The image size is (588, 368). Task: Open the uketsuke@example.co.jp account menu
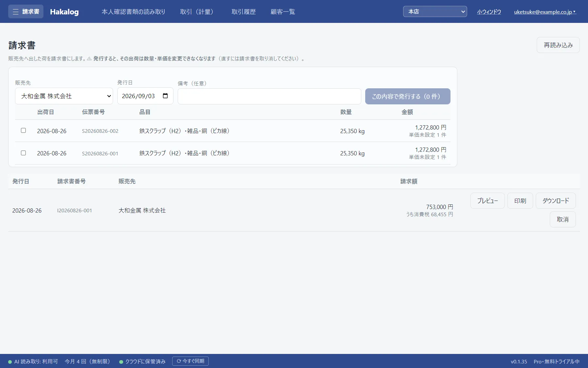coord(545,12)
